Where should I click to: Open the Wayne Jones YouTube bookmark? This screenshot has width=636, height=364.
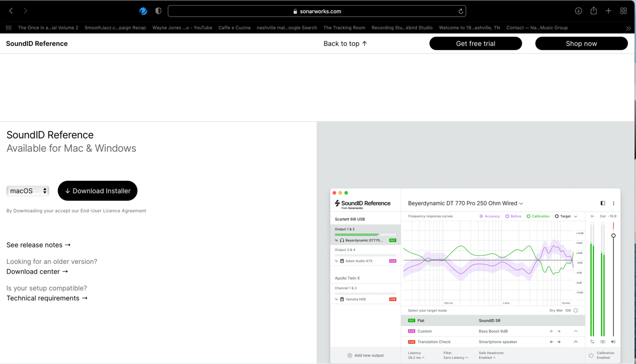(x=182, y=27)
